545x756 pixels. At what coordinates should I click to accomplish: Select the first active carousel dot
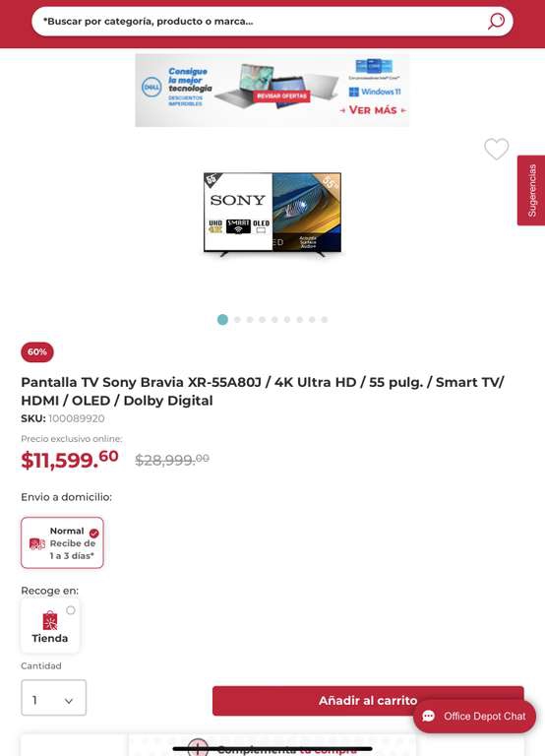(x=222, y=320)
